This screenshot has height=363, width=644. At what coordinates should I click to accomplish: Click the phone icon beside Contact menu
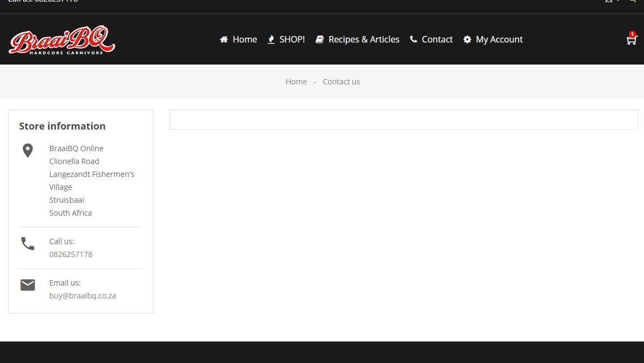414,39
